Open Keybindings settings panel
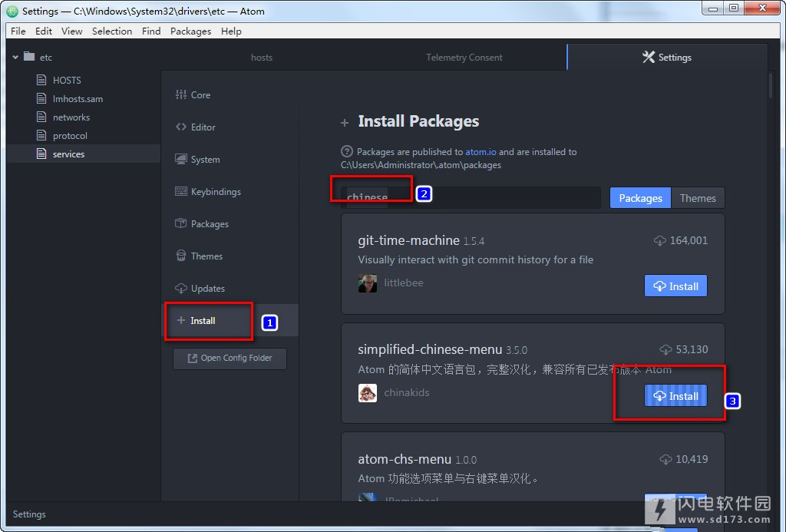 216,192
